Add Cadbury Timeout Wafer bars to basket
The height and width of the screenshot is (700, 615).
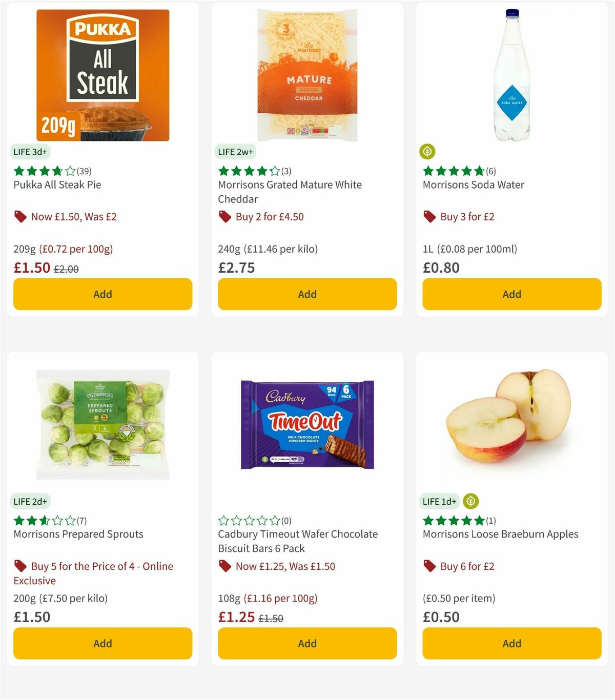306,643
